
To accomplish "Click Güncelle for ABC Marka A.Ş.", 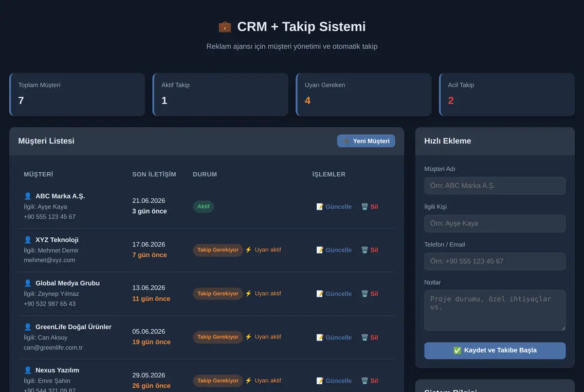I will 334,207.
